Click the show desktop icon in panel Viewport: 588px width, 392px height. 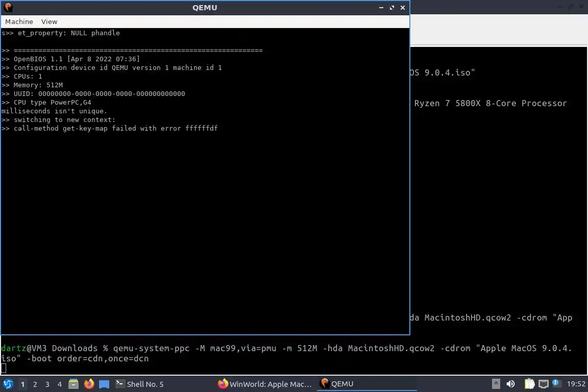pos(104,384)
